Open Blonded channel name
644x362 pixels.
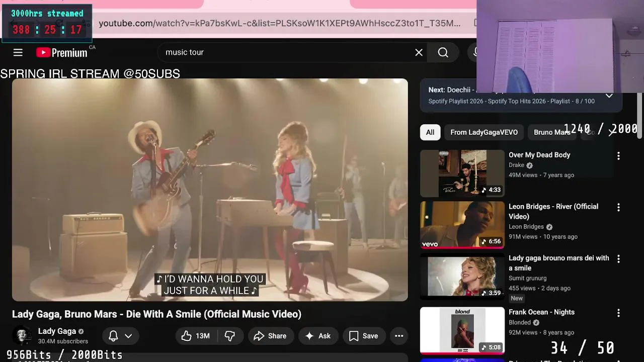coord(520,322)
